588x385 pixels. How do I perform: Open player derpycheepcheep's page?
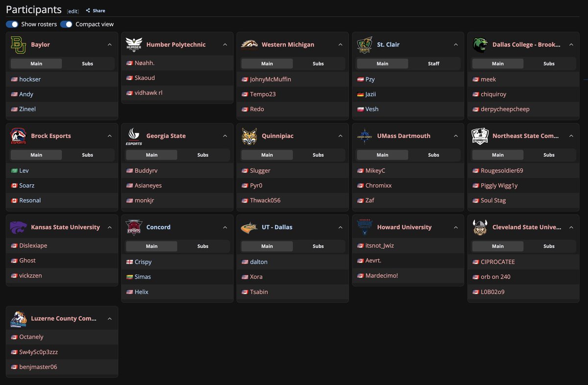coord(505,109)
